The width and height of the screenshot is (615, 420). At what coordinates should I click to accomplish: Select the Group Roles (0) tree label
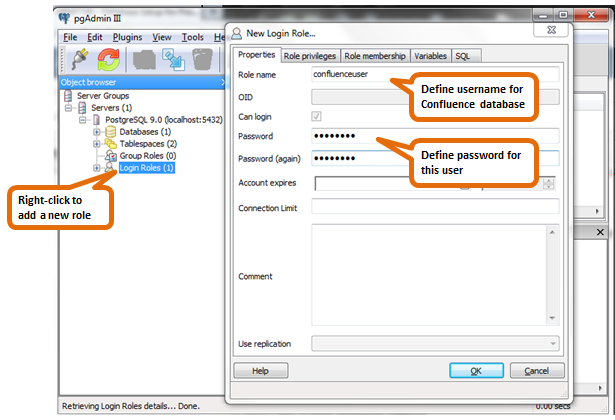[148, 156]
